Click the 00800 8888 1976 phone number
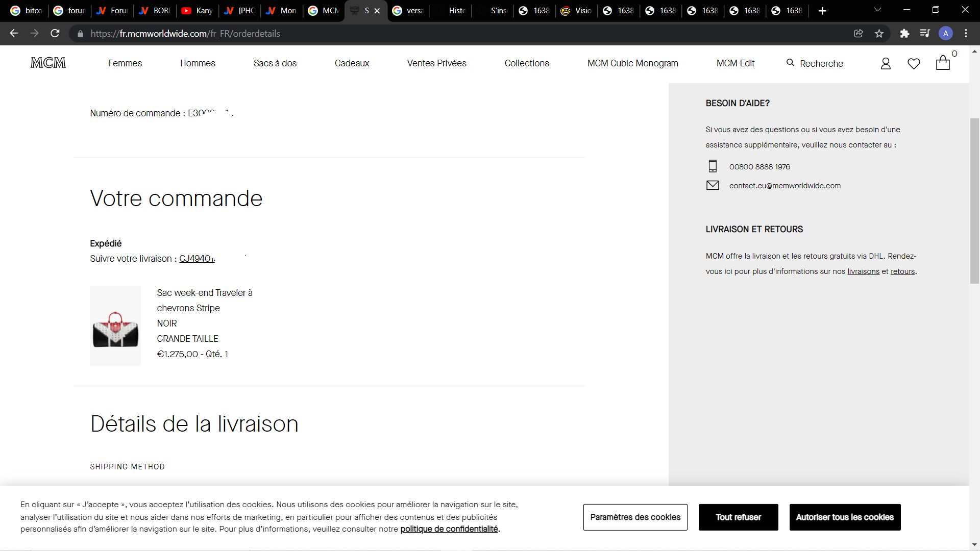 coord(759,167)
